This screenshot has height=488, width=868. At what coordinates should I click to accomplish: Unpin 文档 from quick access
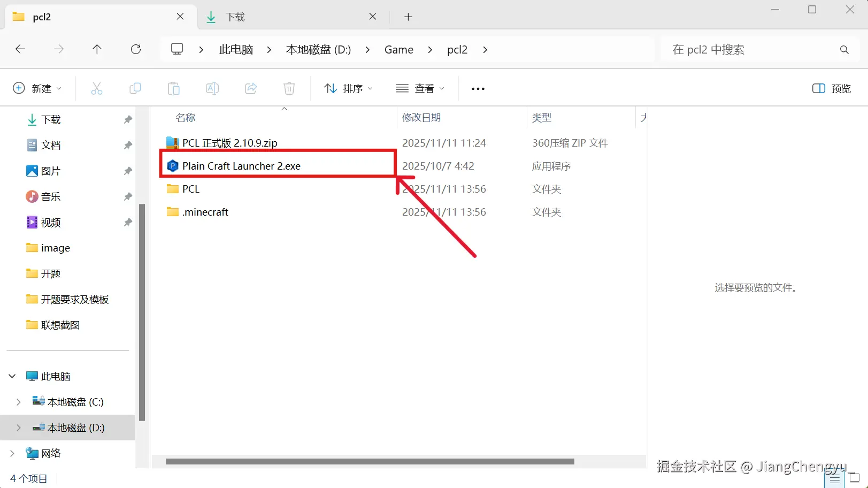(x=128, y=145)
